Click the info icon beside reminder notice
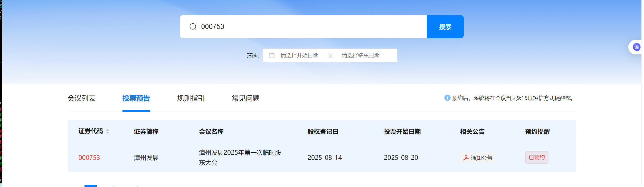The image size is (644, 187). click(447, 98)
